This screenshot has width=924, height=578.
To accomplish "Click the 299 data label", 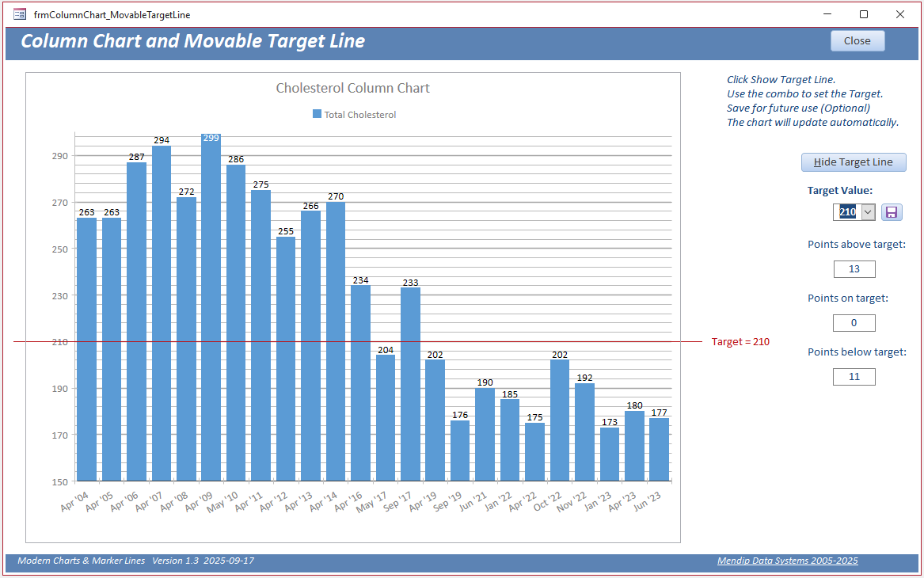I will tap(211, 138).
